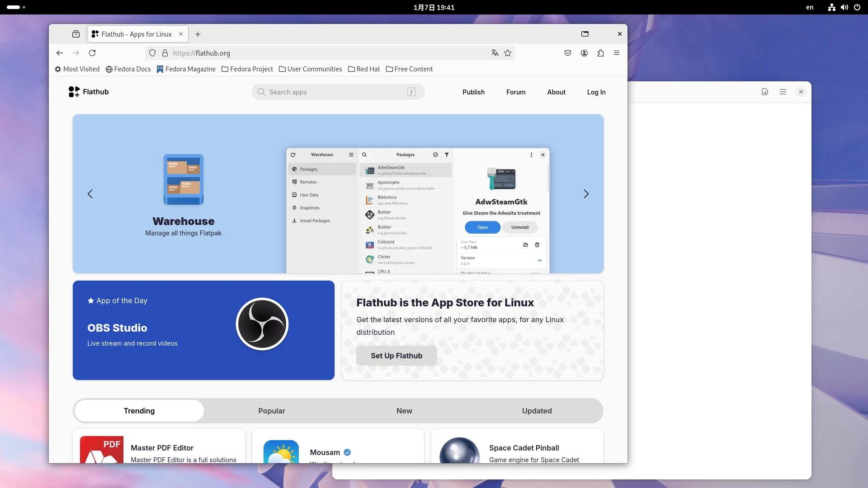Open the extensions puzzle icon
This screenshot has width=868, height=488.
click(x=600, y=53)
